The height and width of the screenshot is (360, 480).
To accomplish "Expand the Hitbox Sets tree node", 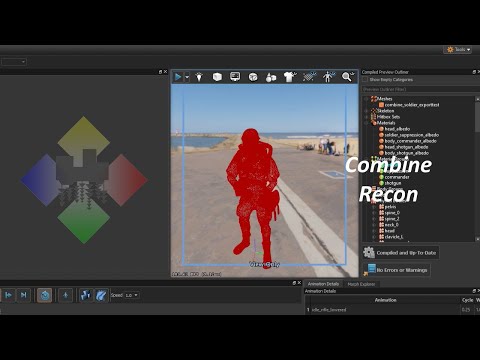I will pyautogui.click(x=366, y=117).
